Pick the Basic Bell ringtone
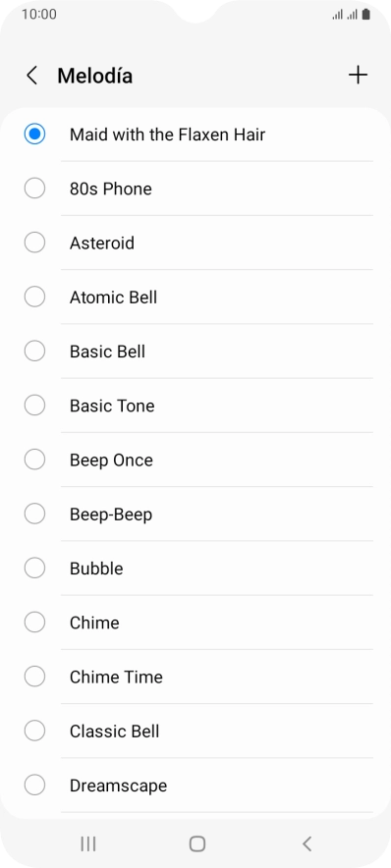Image resolution: width=391 pixels, height=868 pixels. pos(195,351)
